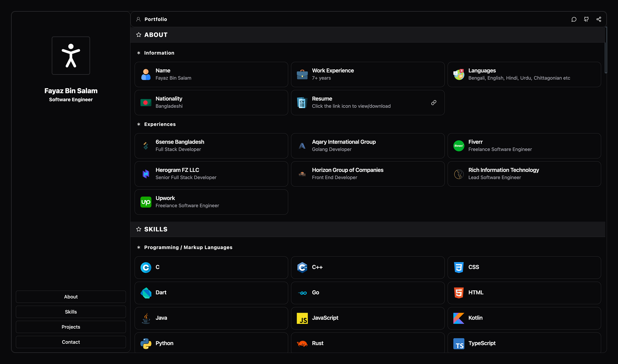Click the yellow JavaScript JS icon

[302, 318]
